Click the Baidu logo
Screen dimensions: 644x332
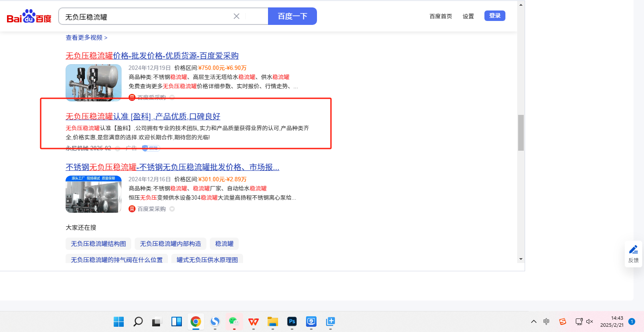click(29, 17)
